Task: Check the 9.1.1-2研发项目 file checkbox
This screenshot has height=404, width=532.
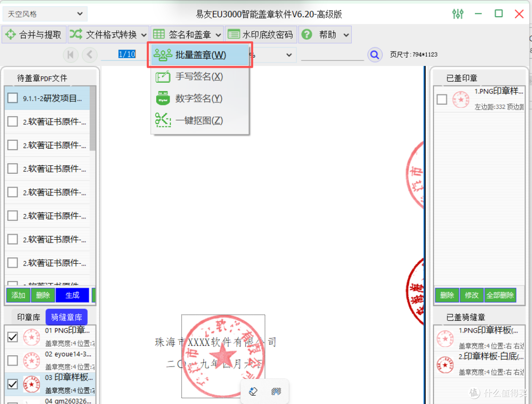Action: (x=12, y=98)
